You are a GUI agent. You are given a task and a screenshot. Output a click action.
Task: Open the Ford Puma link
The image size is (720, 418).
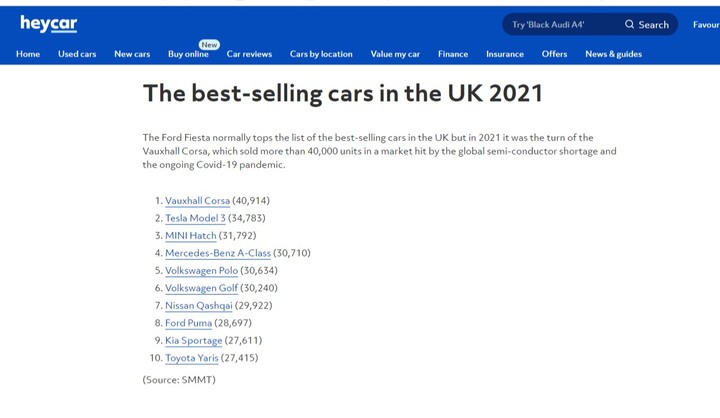189,323
